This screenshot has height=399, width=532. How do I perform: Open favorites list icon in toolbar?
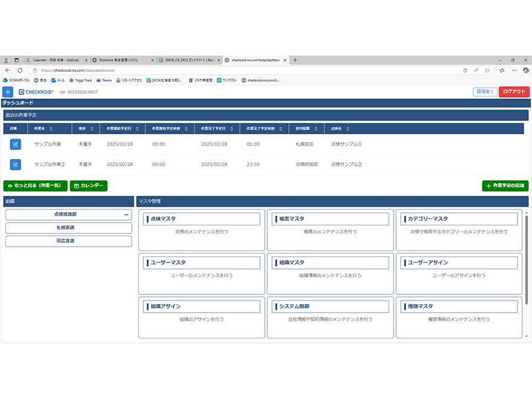502,70
